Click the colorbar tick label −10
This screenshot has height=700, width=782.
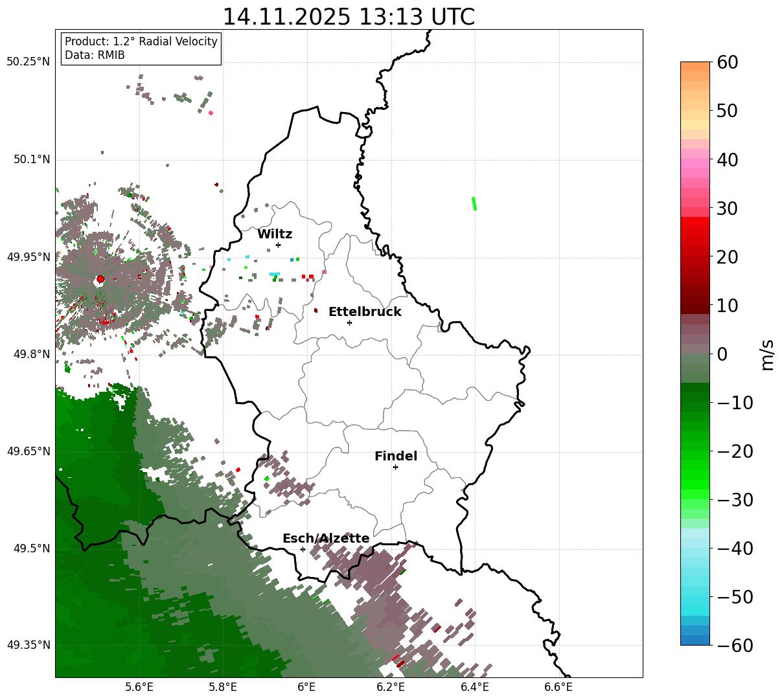735,403
